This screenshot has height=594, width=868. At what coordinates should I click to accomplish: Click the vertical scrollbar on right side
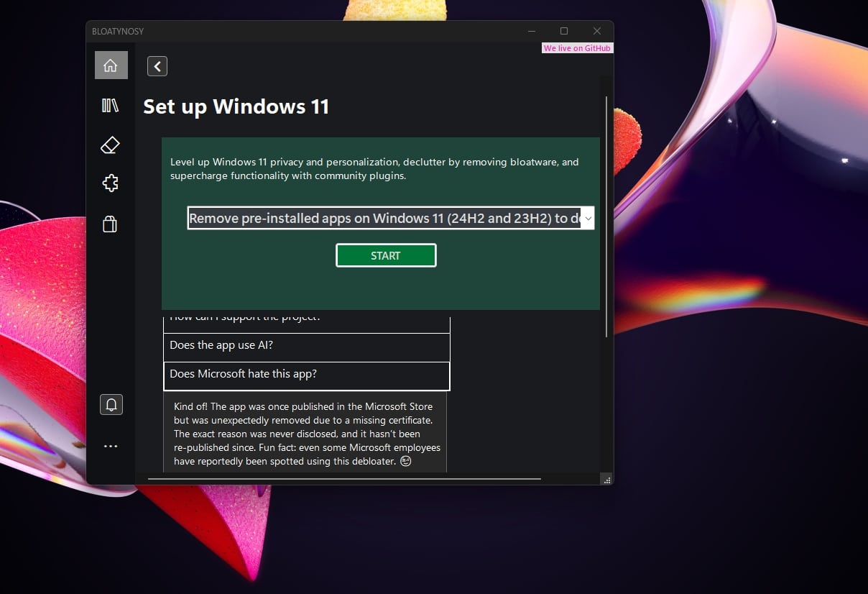[606, 216]
